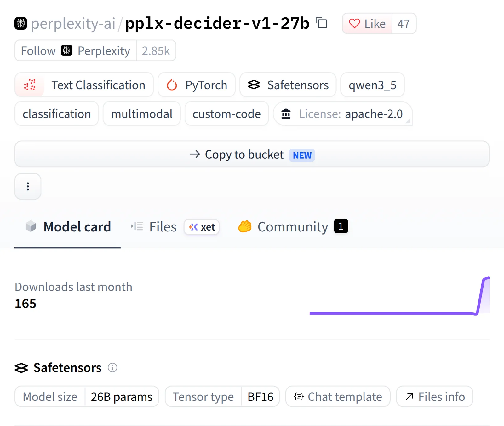Click the Downloads last month 165 value
This screenshot has height=426, width=504.
[x=26, y=303]
